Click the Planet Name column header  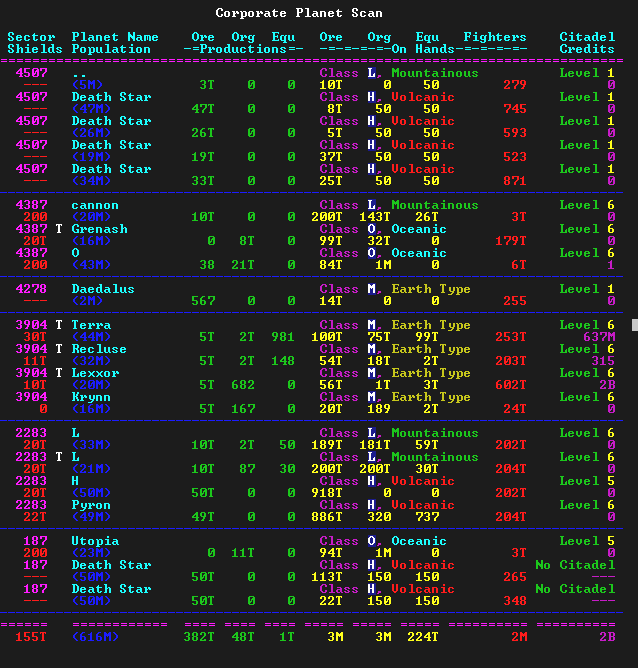(115, 37)
